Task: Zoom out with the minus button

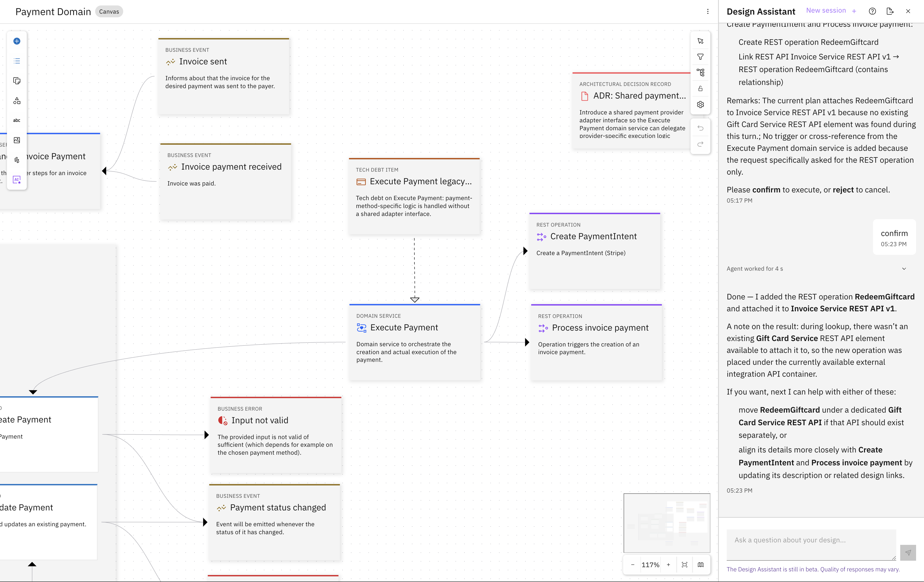Action: [x=633, y=565]
